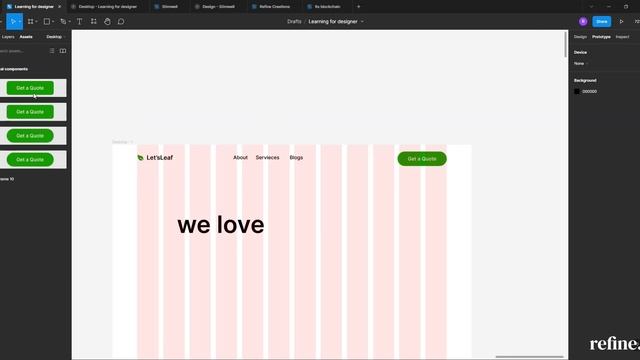Switch to the Layers tab
Screen dimensions: 640x360
pos(8,37)
